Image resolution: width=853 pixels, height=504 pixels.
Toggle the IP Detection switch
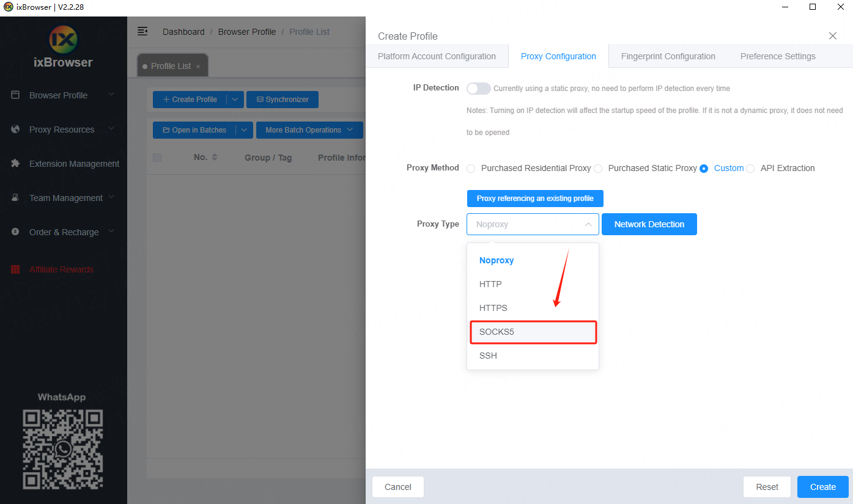(x=478, y=89)
